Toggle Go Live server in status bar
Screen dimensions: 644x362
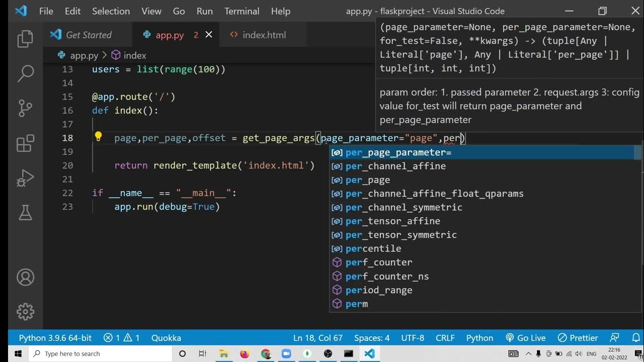click(526, 338)
